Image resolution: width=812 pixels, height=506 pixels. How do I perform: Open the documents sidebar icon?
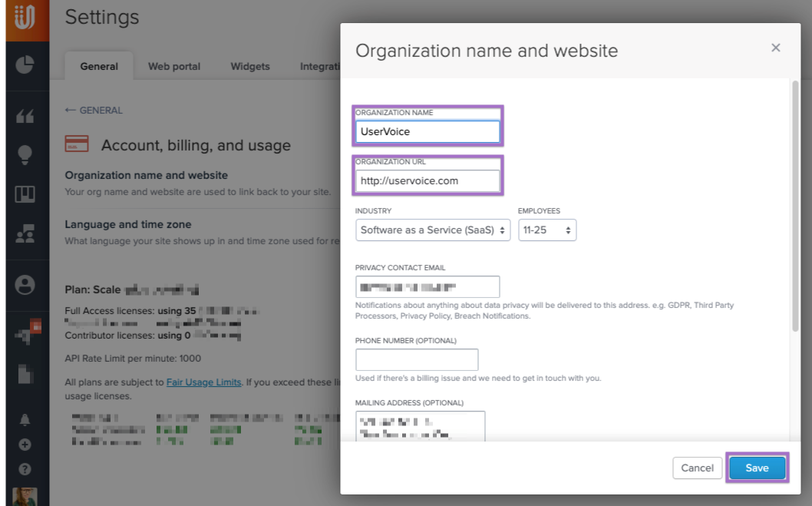25,373
